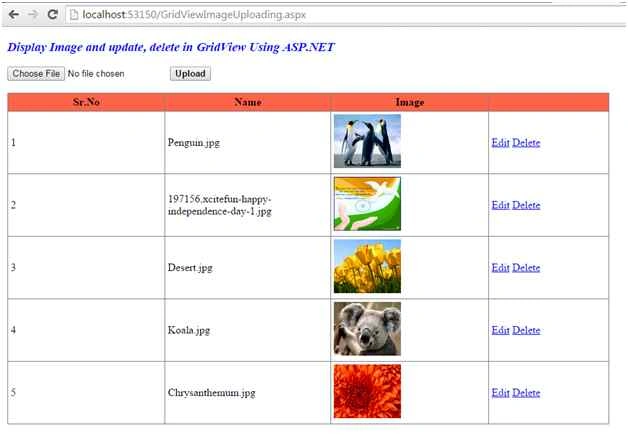The image size is (628, 435).
Task: Edit the Chrysanthemum.jpg row
Action: coord(501,393)
